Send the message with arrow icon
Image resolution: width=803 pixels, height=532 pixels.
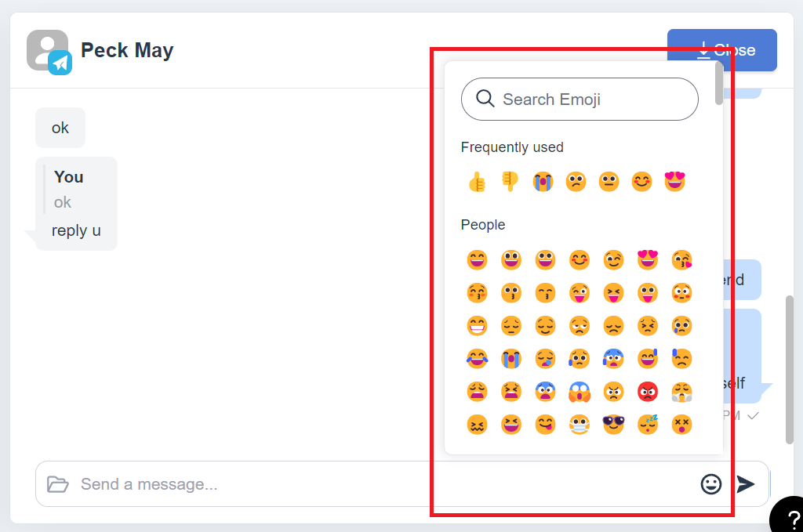(745, 484)
